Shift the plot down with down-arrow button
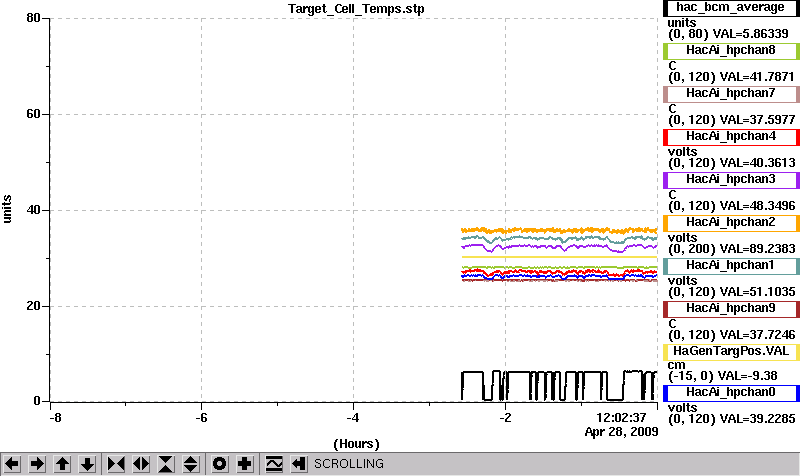 pyautogui.click(x=87, y=464)
